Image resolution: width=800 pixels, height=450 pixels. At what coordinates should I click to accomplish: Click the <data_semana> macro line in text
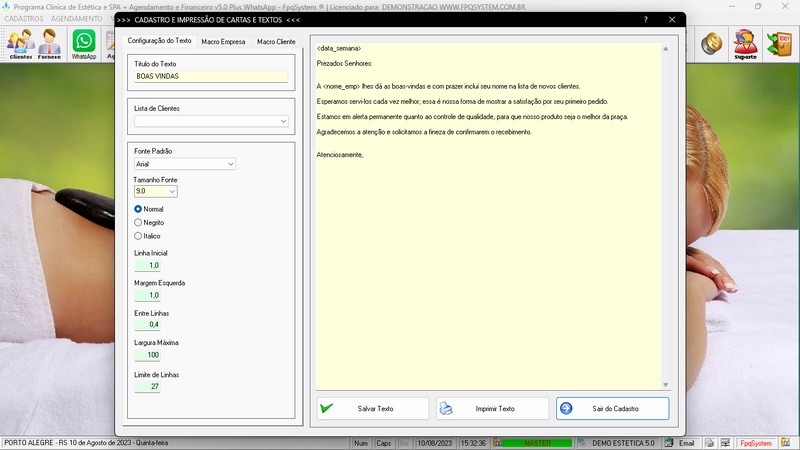[339, 48]
